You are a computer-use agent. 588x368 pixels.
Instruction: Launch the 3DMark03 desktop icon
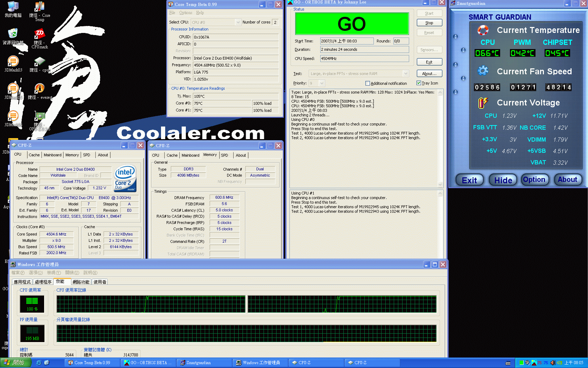coord(13,64)
